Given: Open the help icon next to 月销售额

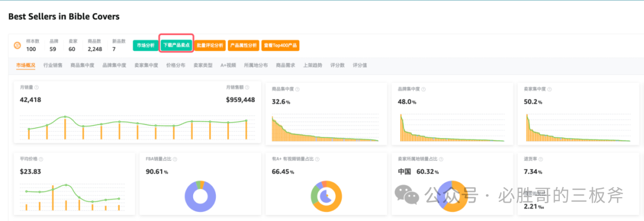Looking at the screenshot, I should pos(247,88).
